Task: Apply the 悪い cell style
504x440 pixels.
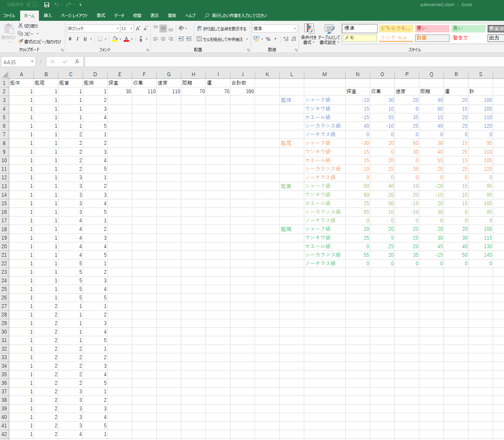Action: pos(432,28)
